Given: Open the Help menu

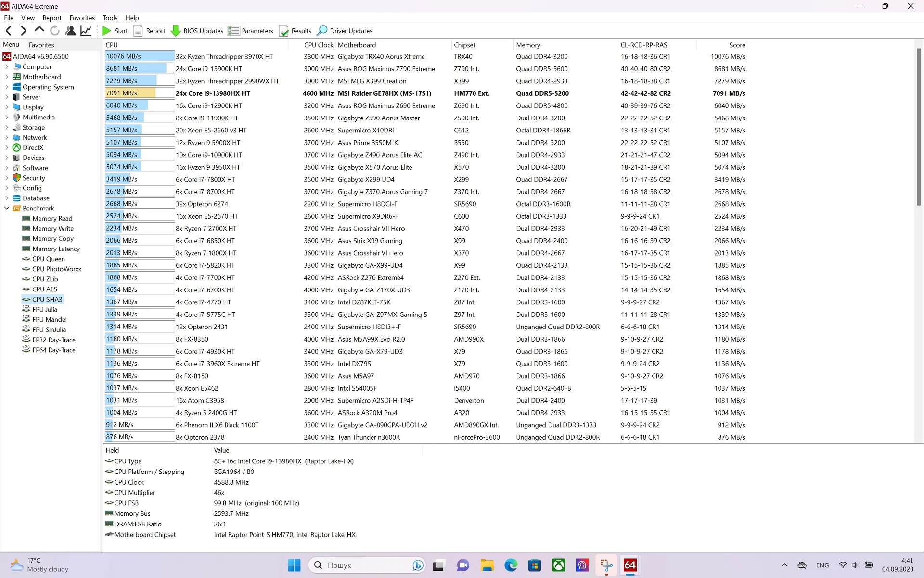Looking at the screenshot, I should point(132,18).
